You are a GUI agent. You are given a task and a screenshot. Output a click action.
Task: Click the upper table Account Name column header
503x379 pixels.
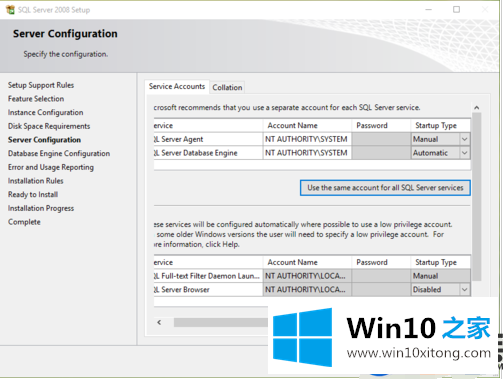[307, 125]
